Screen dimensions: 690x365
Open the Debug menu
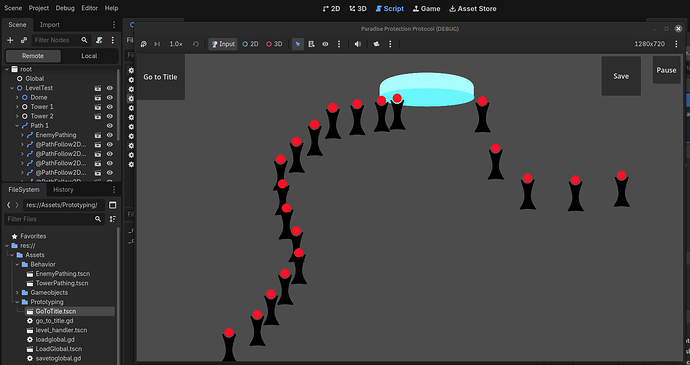click(x=65, y=8)
